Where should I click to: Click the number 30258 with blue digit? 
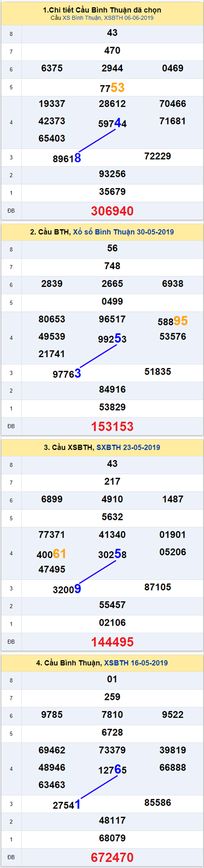tap(112, 554)
